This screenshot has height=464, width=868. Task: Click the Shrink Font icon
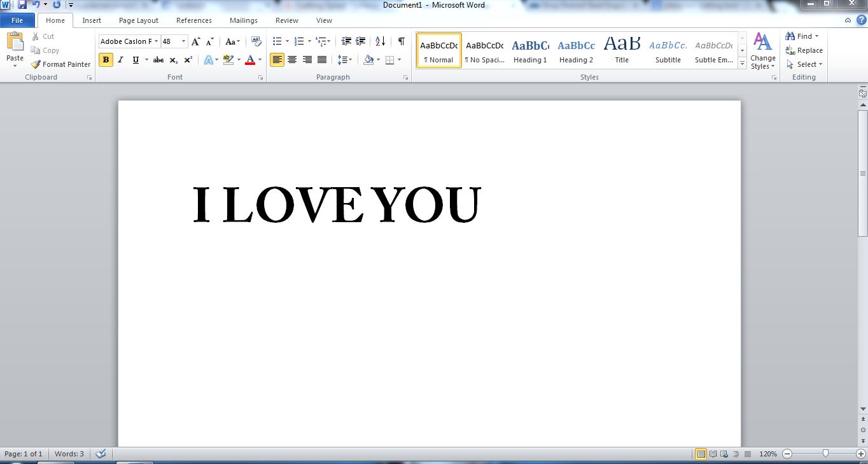tap(211, 41)
